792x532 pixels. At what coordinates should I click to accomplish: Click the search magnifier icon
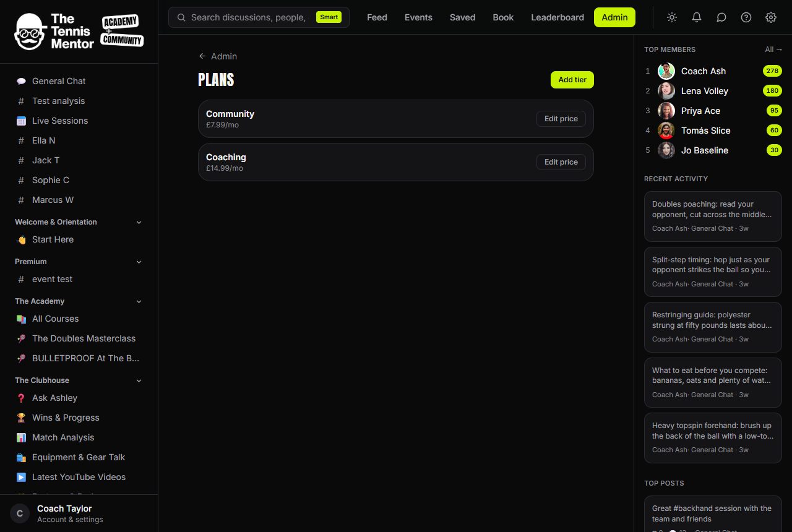pos(181,17)
